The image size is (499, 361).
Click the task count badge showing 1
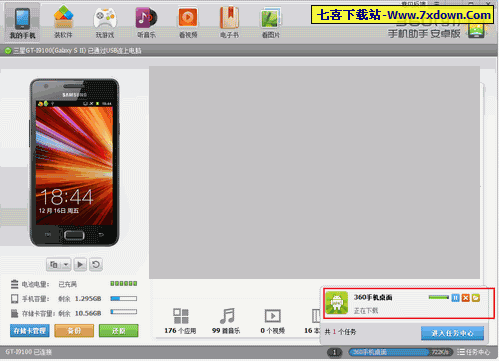tap(335, 352)
